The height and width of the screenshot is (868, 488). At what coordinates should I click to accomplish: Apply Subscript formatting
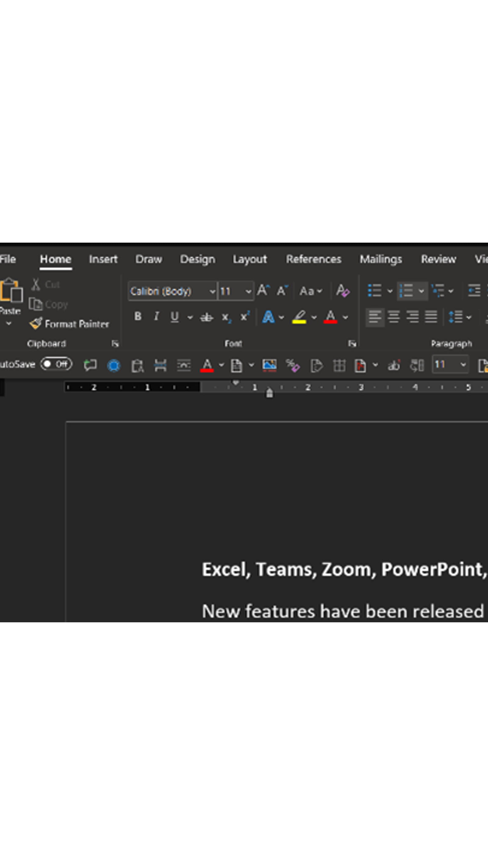tap(226, 317)
